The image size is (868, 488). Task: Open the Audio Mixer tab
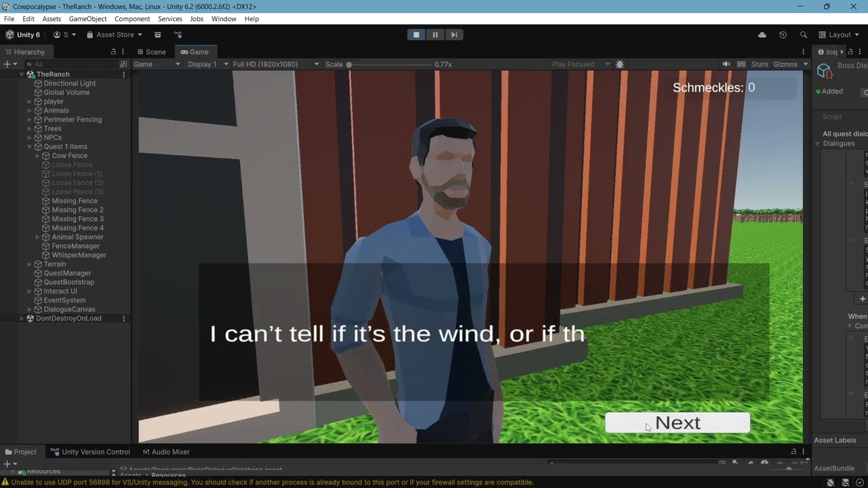pyautogui.click(x=166, y=451)
